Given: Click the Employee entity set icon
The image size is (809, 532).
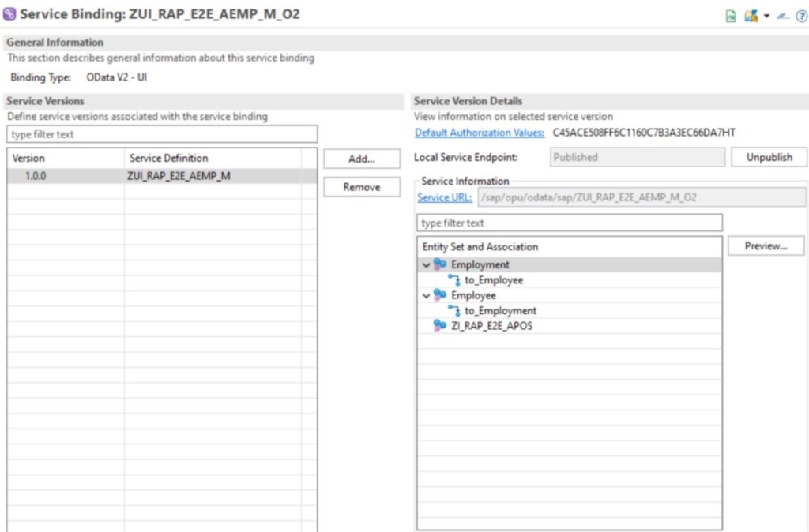Looking at the screenshot, I should click(440, 295).
